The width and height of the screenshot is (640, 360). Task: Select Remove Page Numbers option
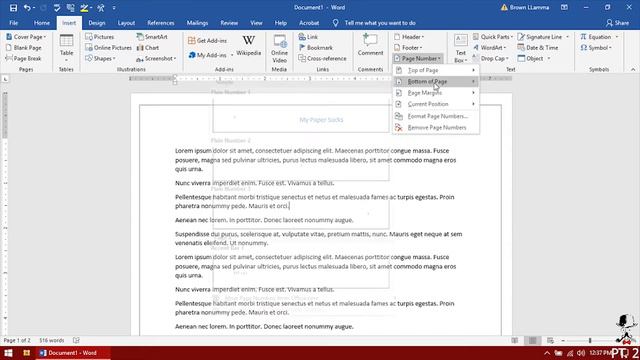436,128
